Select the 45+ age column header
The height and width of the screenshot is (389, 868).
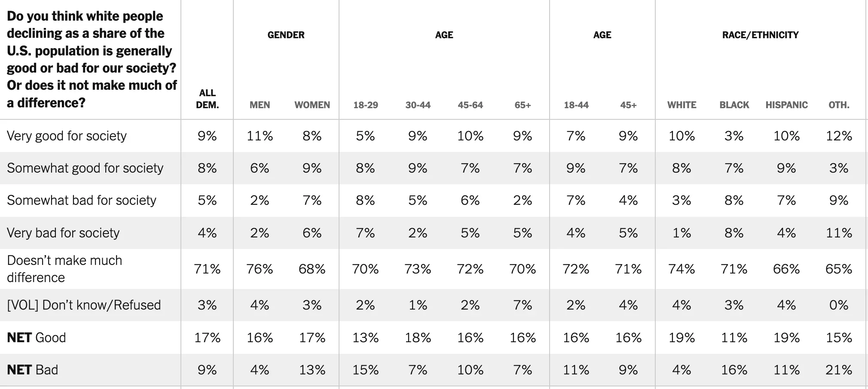(x=628, y=105)
